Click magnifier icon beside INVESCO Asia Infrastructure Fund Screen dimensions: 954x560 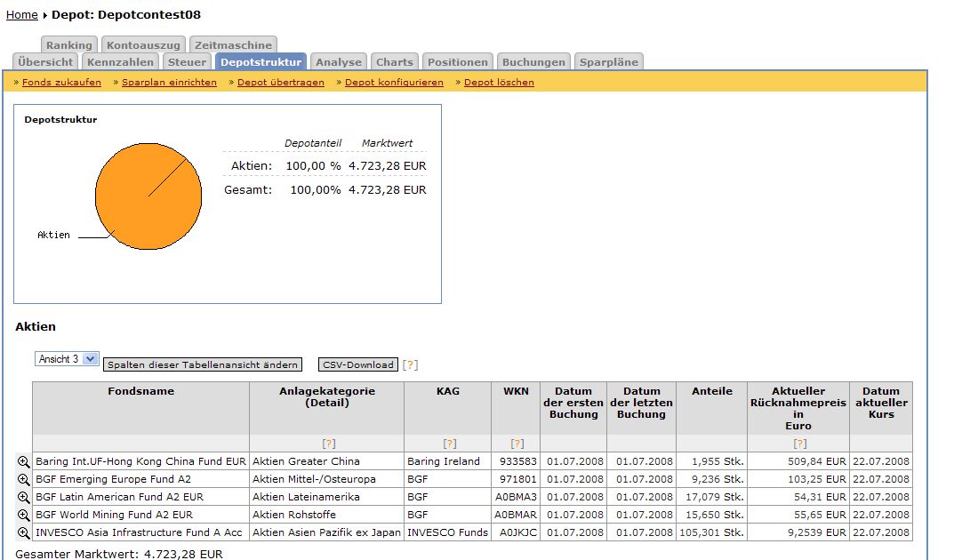pyautogui.click(x=24, y=532)
